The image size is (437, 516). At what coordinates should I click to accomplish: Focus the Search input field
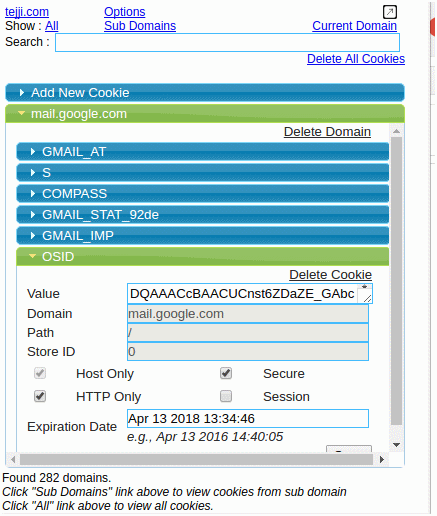tap(227, 42)
